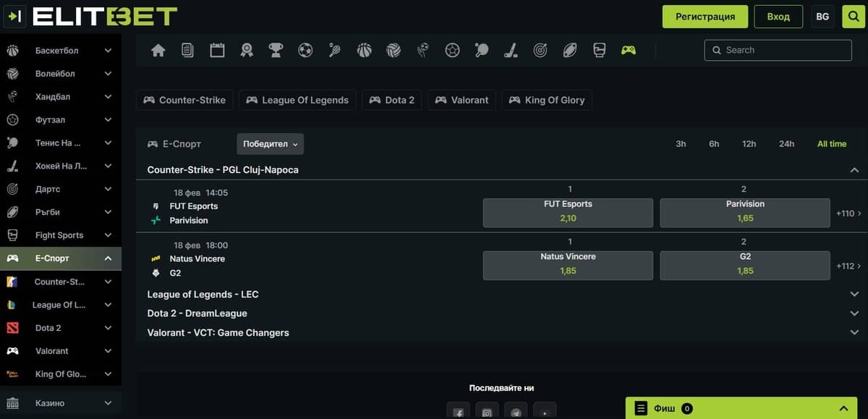Open the Победител market dropdown
The image size is (868, 419).
[x=271, y=144]
